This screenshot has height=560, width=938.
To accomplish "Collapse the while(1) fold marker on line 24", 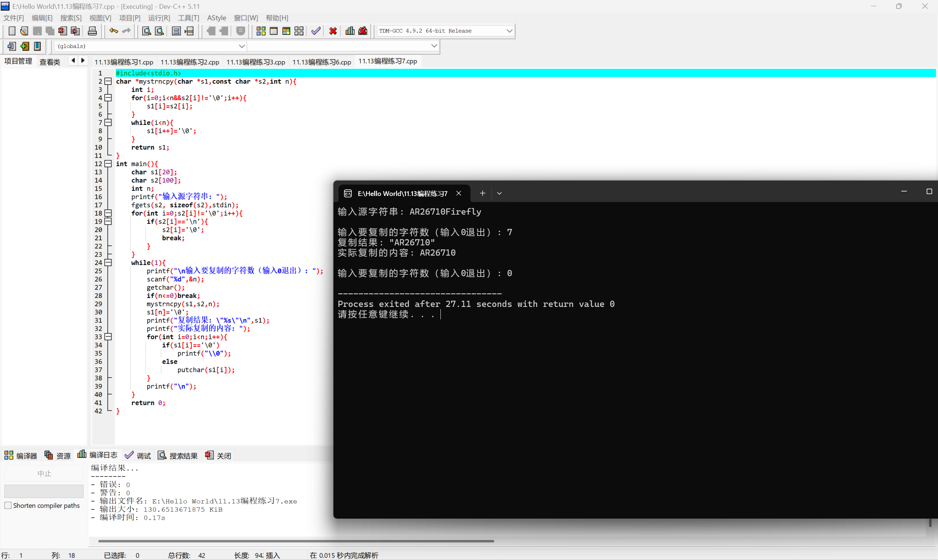I will point(108,262).
